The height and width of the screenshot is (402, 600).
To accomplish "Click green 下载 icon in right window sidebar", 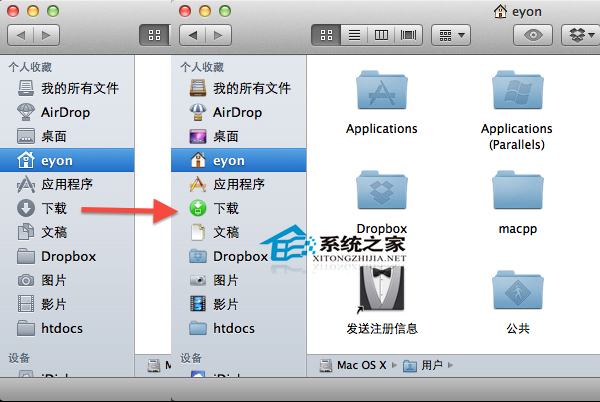I will (198, 208).
